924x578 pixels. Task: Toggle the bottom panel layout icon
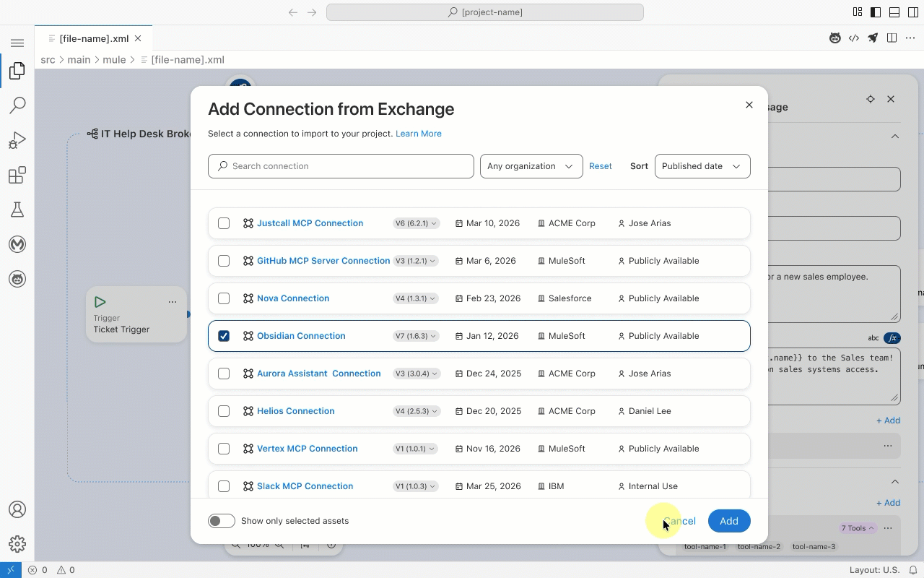pos(894,12)
